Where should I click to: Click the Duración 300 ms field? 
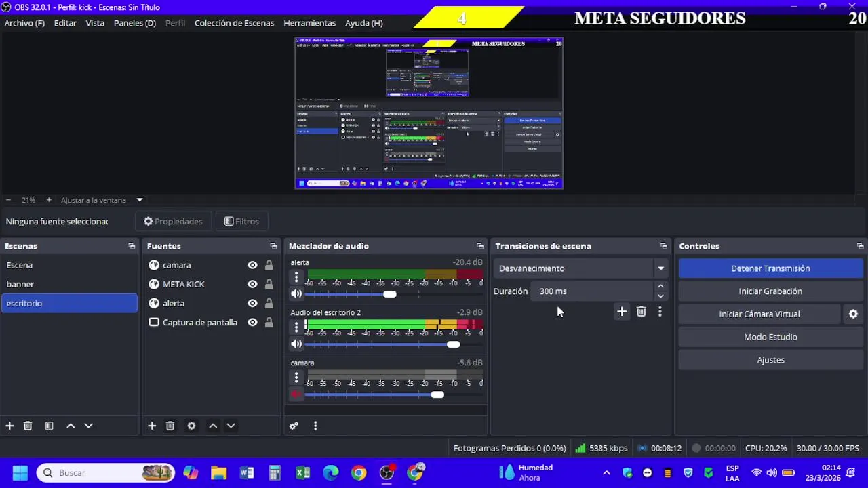point(591,291)
